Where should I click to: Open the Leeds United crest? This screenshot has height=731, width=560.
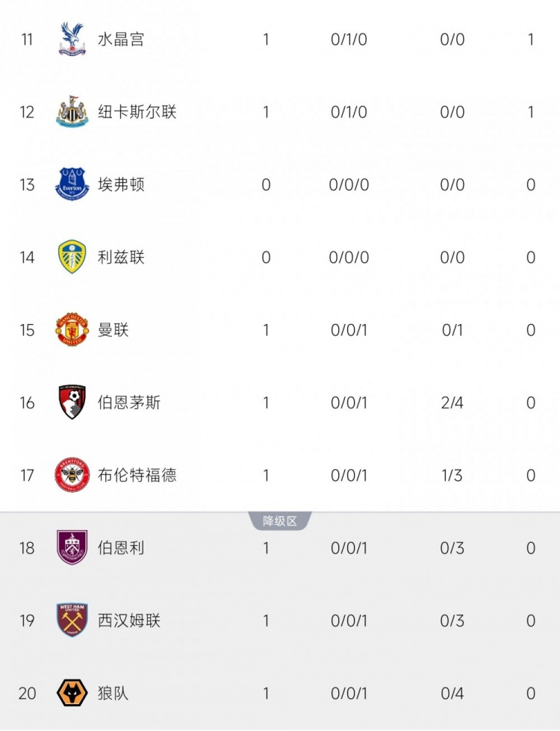tap(72, 257)
